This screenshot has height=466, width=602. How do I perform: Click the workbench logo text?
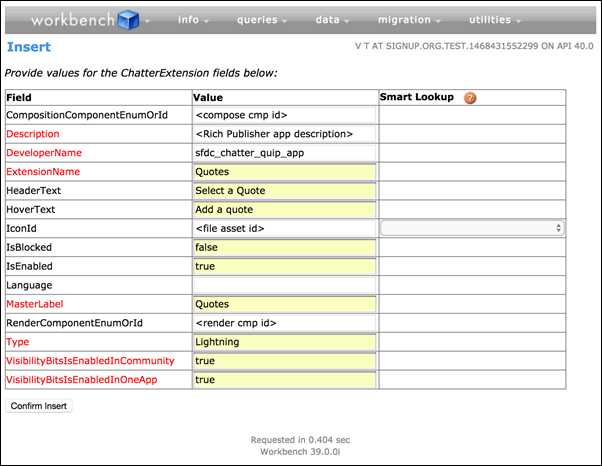[73, 20]
